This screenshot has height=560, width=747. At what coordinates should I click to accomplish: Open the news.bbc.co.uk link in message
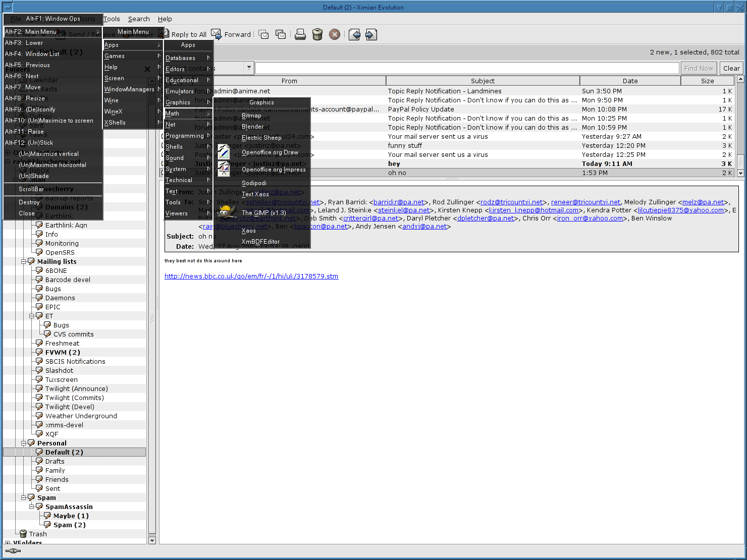251,276
